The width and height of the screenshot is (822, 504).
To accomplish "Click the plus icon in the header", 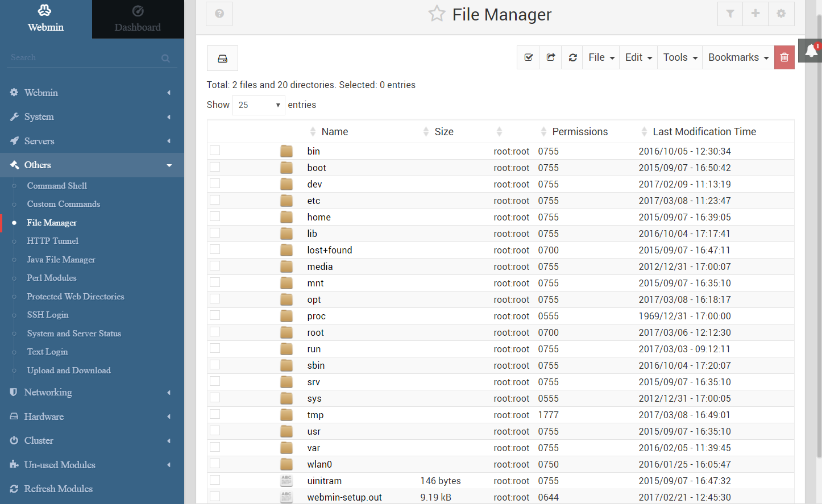I will click(x=755, y=14).
